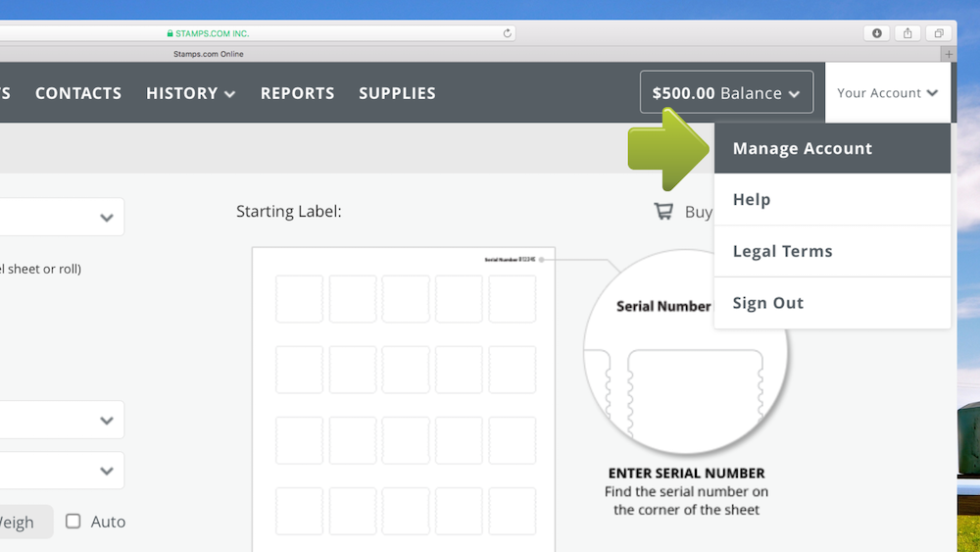Image resolution: width=980 pixels, height=552 pixels.
Task: Expand the dropdown above the sheet or roll text
Action: [61, 217]
